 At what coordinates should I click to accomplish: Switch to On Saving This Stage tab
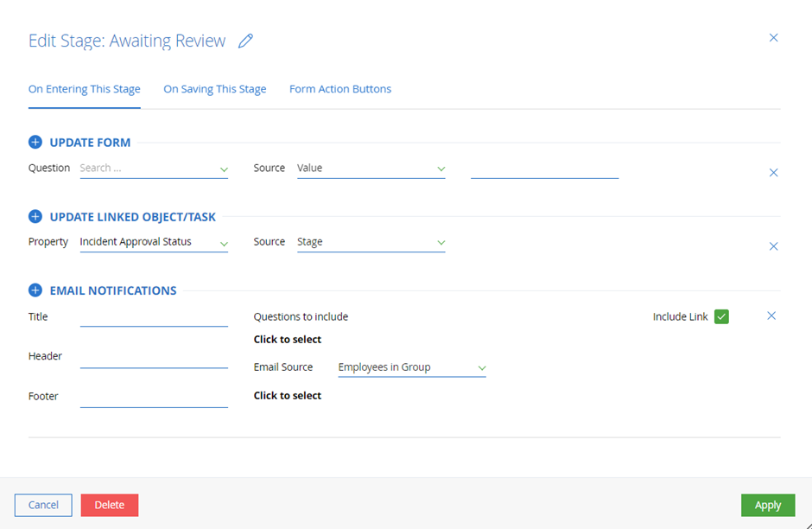click(x=215, y=89)
